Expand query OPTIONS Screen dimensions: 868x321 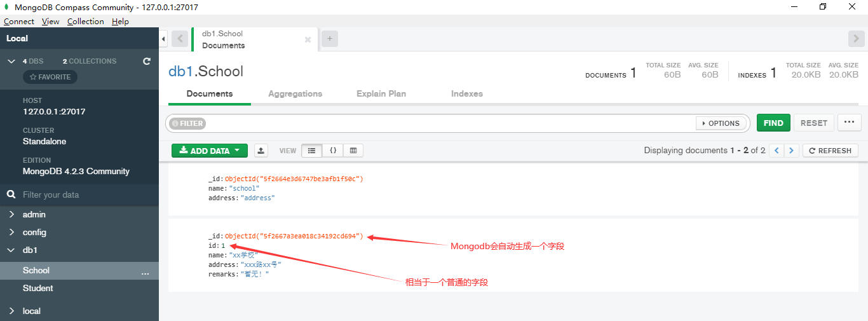click(721, 123)
